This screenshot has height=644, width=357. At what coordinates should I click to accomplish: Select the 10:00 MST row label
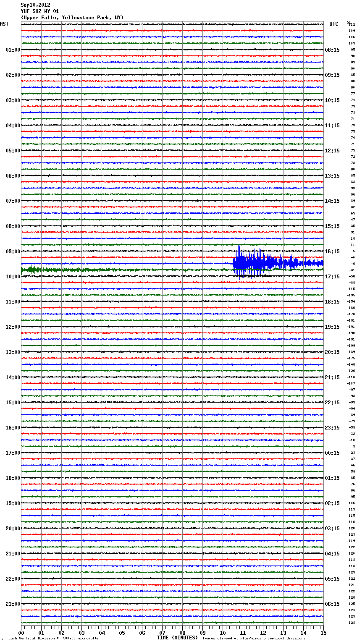13,277
